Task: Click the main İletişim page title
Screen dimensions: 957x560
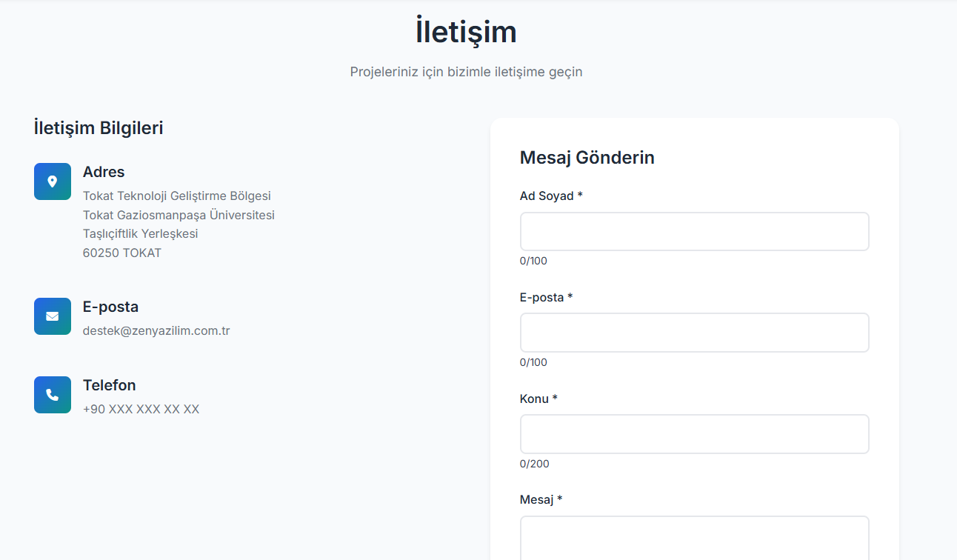Action: 466,33
